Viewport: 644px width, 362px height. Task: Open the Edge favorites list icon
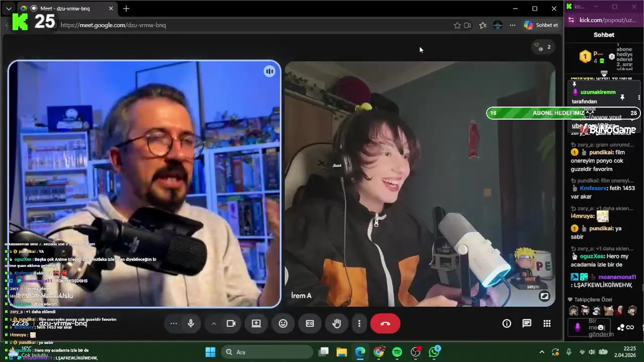(x=483, y=25)
